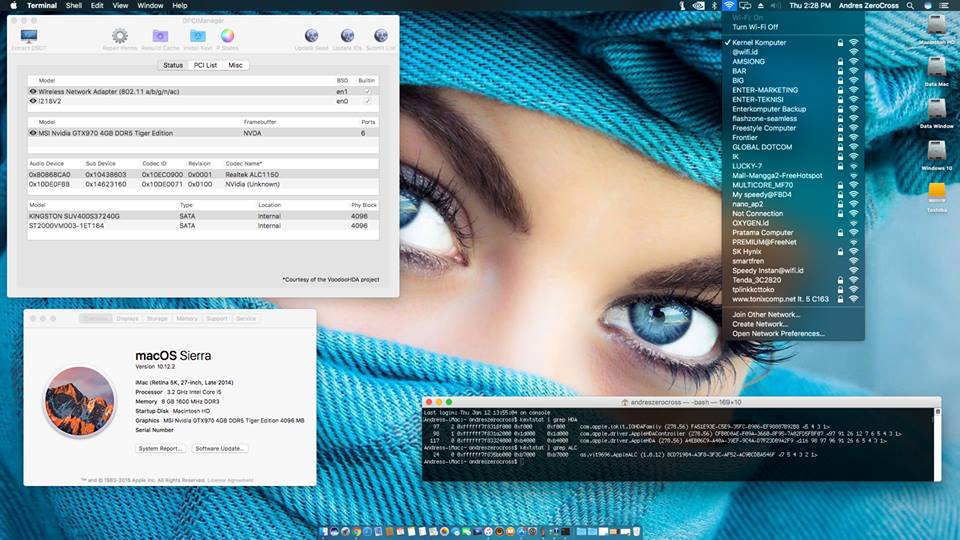Open Notification Center list icon

pyautogui.click(x=943, y=6)
